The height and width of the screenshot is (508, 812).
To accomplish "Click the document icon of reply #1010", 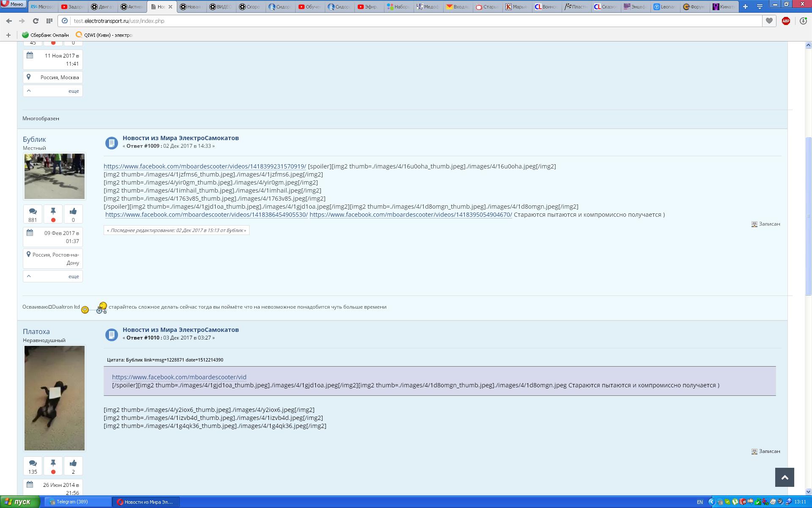I will tap(111, 335).
